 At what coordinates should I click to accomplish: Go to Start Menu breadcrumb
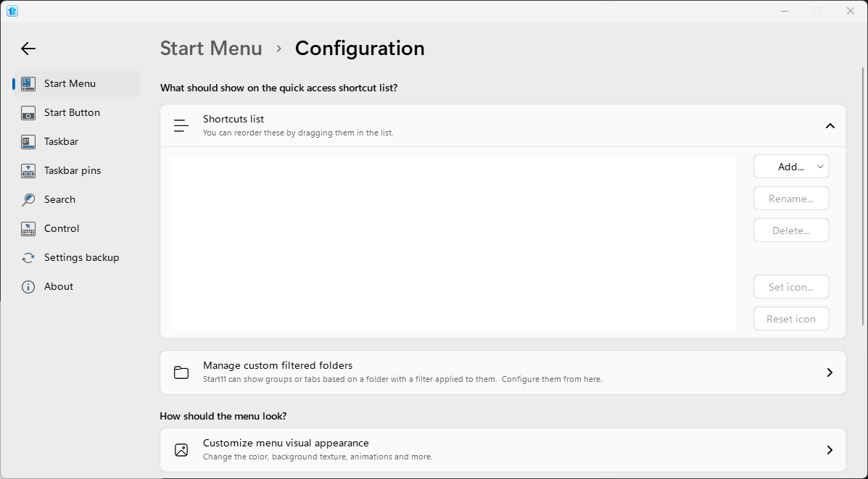211,48
